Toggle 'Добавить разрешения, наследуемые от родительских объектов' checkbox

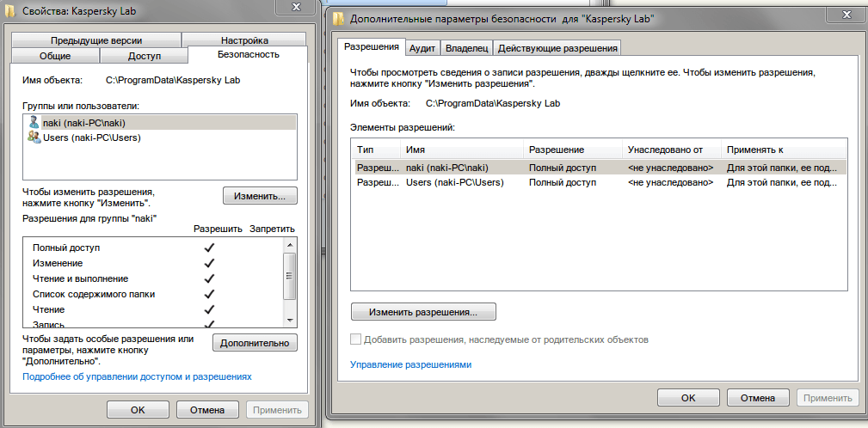coord(357,339)
